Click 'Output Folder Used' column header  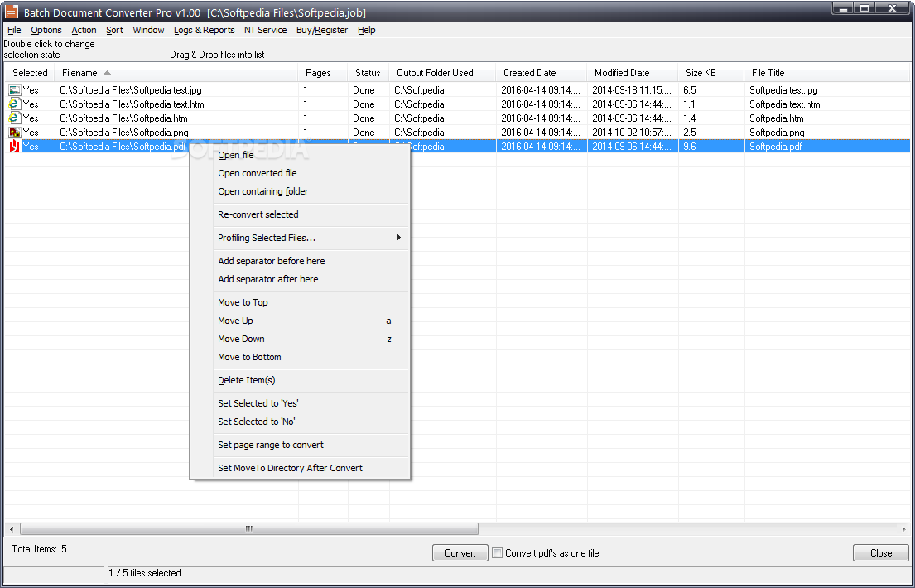coord(442,73)
